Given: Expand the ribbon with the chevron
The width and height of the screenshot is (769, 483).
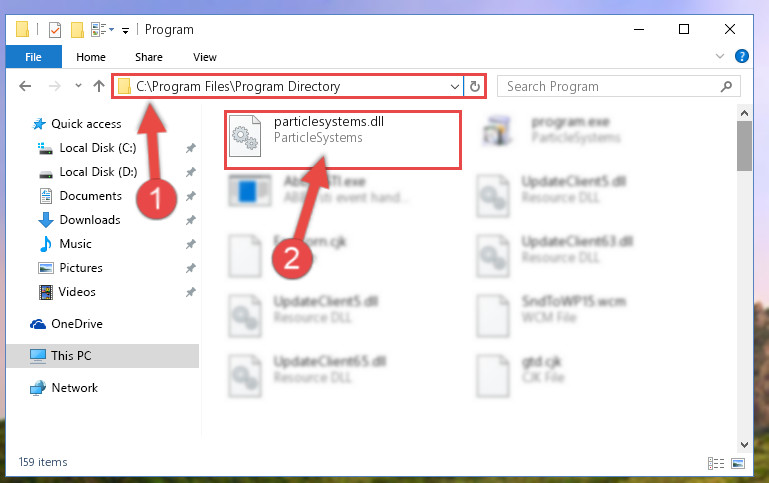Looking at the screenshot, I should tap(719, 56).
